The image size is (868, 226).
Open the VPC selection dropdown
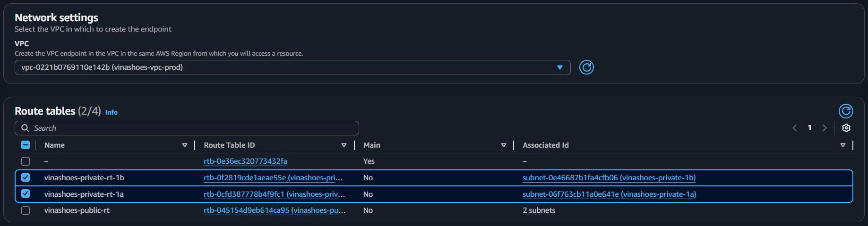292,67
